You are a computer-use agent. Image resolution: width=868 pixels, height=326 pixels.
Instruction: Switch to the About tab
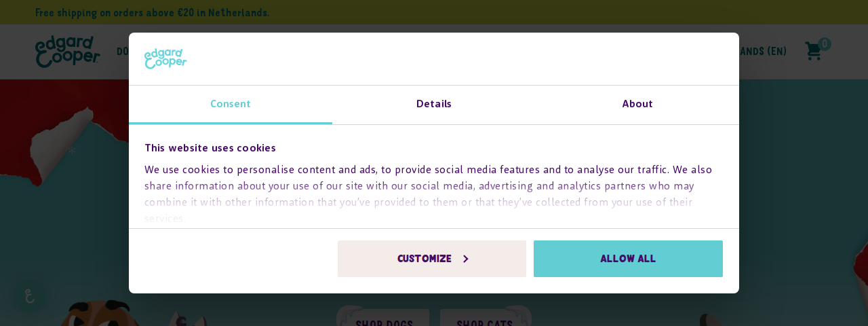pyautogui.click(x=637, y=105)
